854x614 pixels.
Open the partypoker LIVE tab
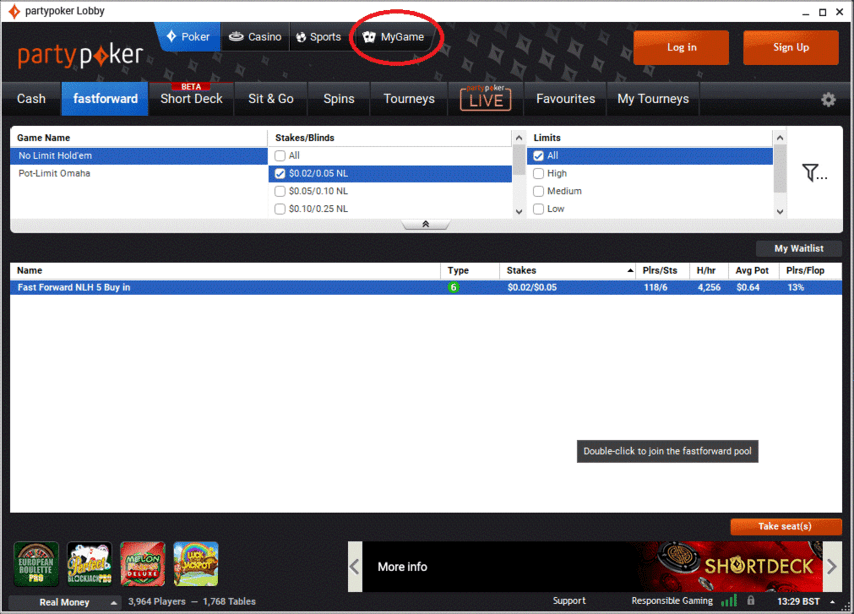click(x=485, y=99)
